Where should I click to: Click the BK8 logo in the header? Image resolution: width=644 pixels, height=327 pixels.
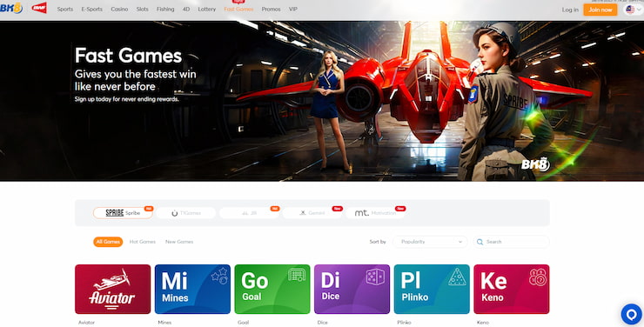point(11,8)
